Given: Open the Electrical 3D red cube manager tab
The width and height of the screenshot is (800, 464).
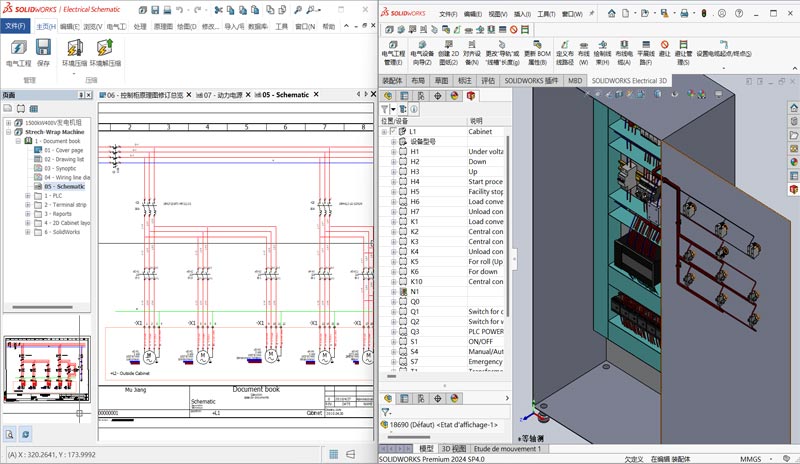Looking at the screenshot, I should 470,96.
